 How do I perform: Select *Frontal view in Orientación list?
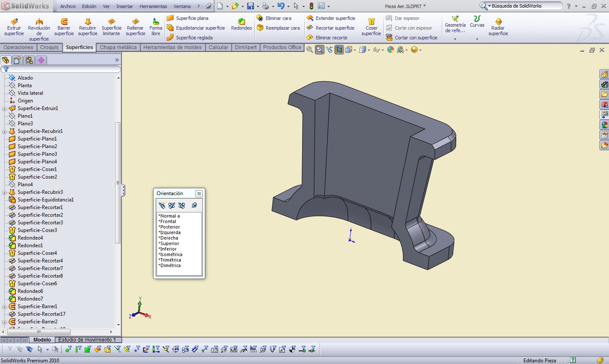tap(168, 221)
